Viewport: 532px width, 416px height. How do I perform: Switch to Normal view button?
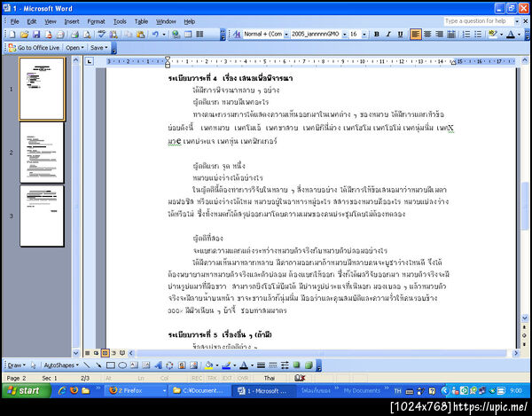(88, 353)
